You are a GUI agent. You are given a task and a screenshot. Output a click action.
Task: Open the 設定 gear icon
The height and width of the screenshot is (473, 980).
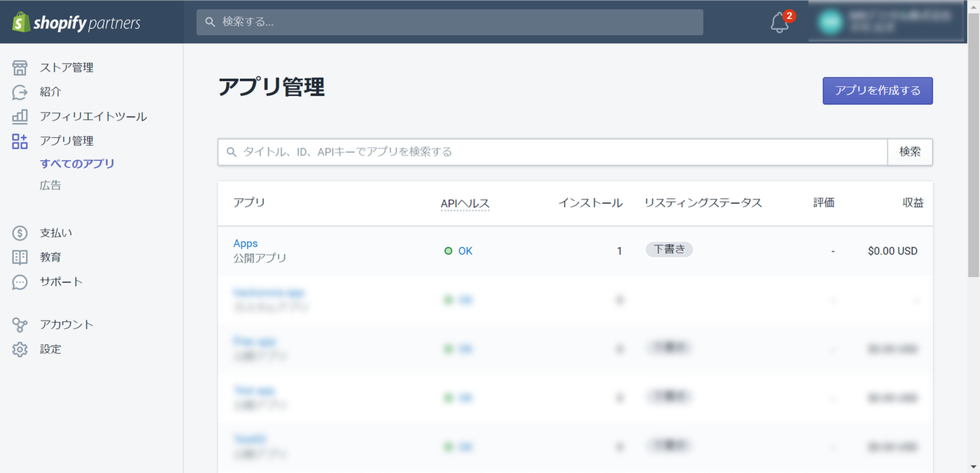(20, 349)
